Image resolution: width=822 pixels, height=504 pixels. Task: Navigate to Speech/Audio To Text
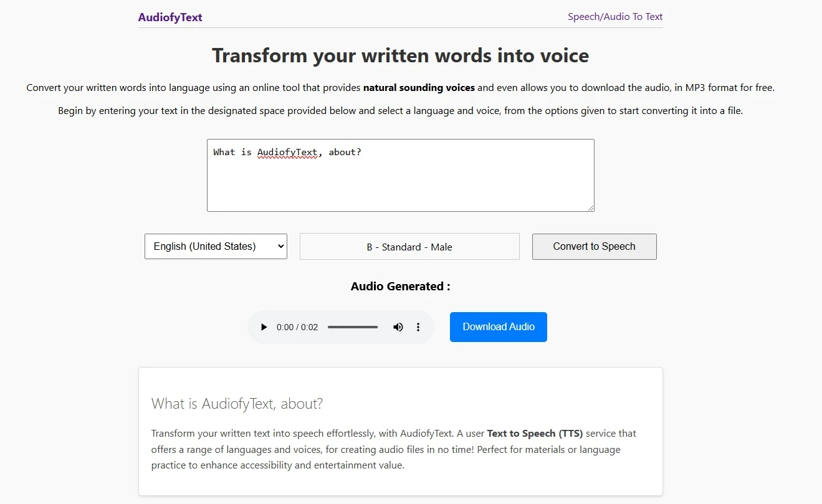point(615,16)
